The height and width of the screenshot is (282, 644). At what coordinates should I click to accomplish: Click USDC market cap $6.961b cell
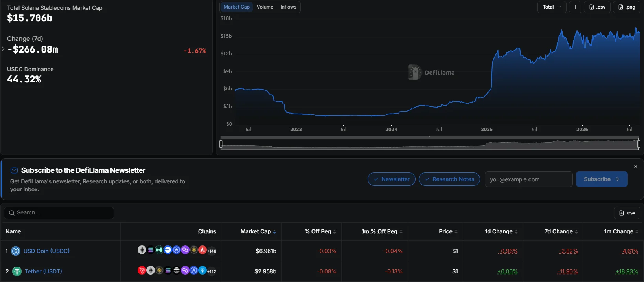coord(266,251)
